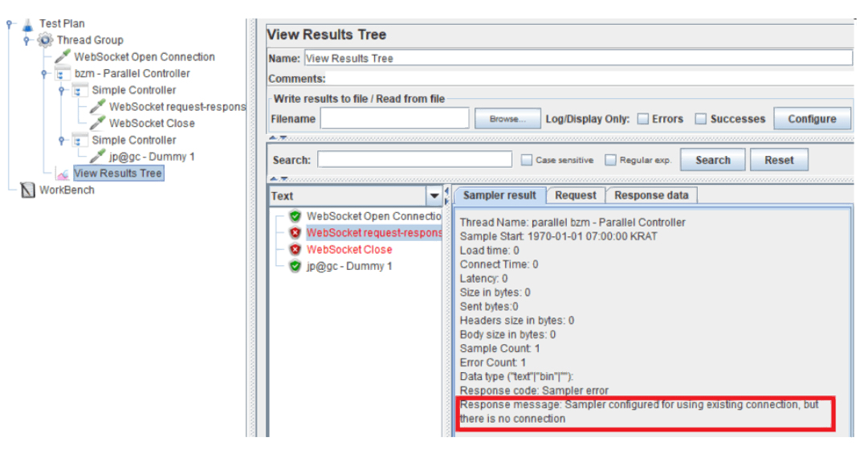Collapse the bzm - Parallel Controller node
The image size is (868, 454).
click(x=44, y=74)
